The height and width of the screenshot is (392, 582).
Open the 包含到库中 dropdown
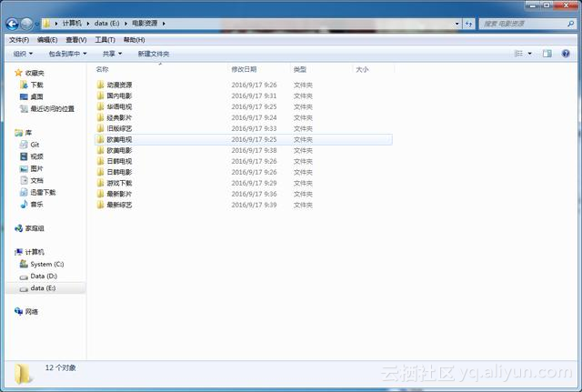pos(68,54)
